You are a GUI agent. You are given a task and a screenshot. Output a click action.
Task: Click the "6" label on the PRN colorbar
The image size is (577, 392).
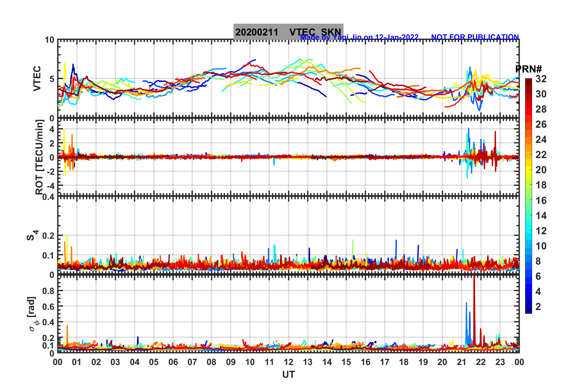pyautogui.click(x=538, y=276)
